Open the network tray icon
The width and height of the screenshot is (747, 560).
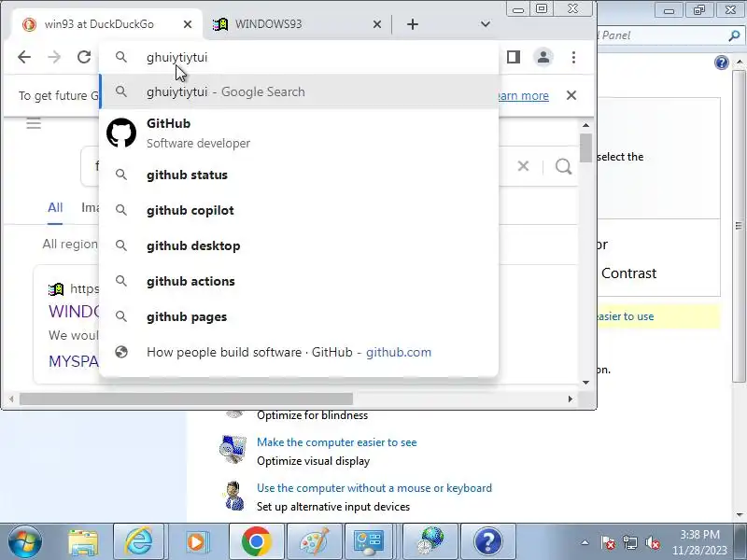coord(629,542)
